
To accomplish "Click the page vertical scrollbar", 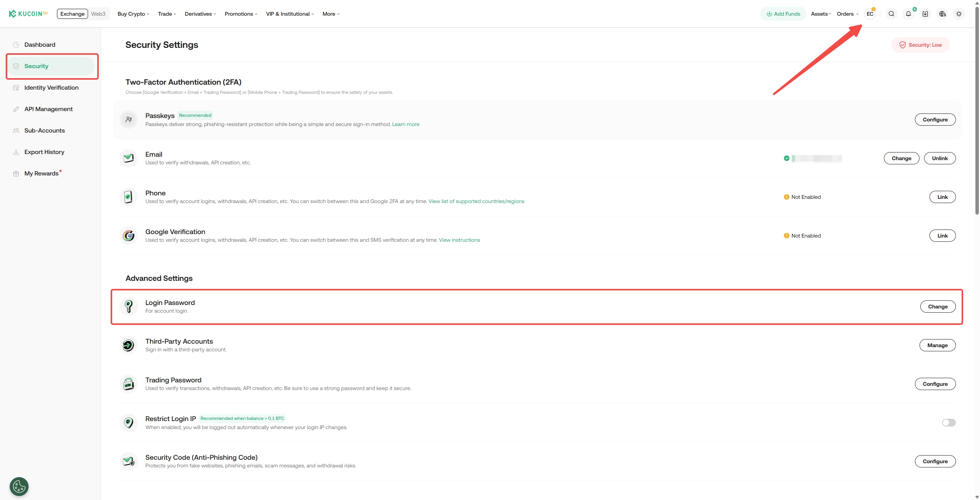I will [977, 115].
